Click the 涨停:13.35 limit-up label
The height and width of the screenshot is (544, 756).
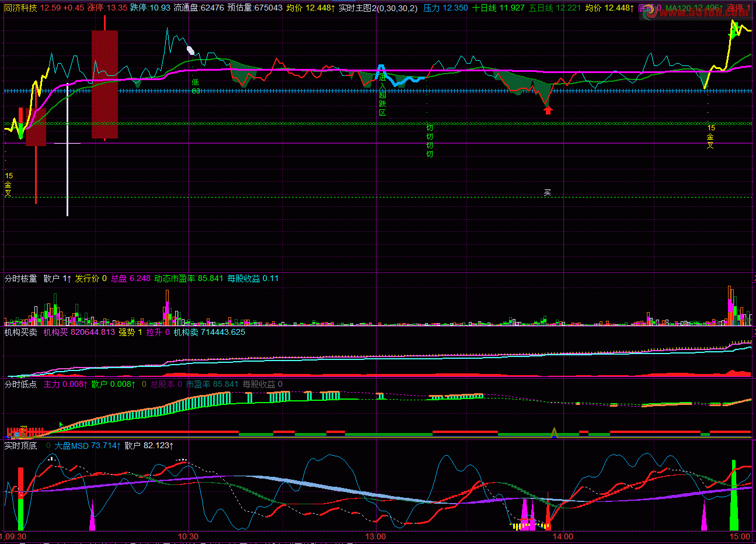(107, 8)
